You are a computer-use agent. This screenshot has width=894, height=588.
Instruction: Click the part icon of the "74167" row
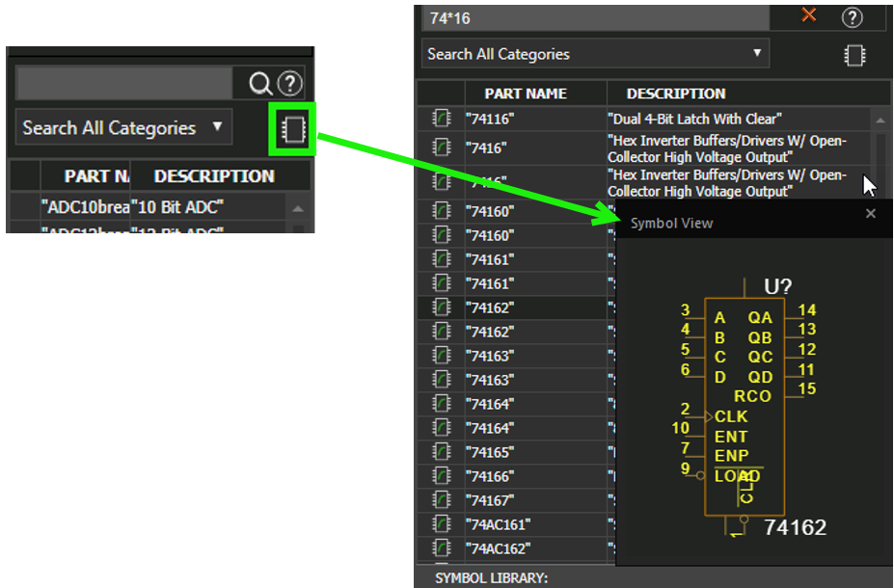tap(441, 500)
